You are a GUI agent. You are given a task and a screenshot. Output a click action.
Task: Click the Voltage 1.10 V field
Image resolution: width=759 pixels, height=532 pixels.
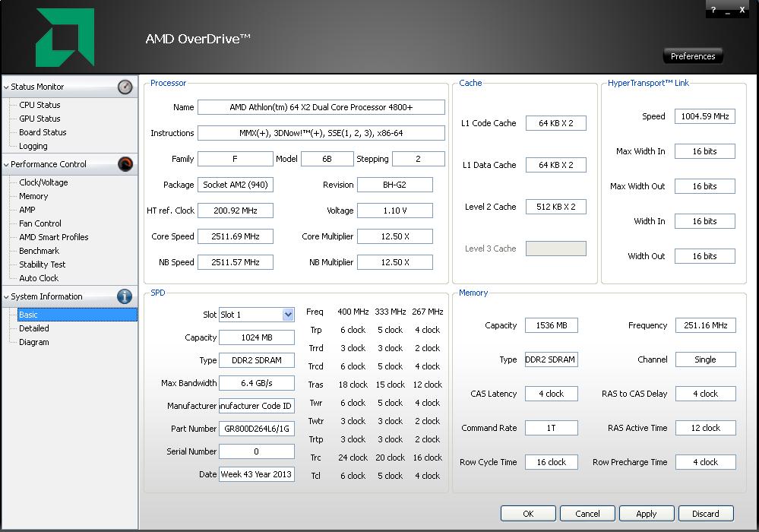(395, 211)
